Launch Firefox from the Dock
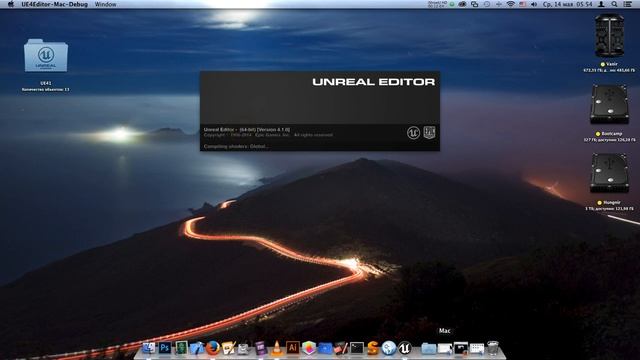The height and width of the screenshot is (360, 640). click(x=213, y=348)
